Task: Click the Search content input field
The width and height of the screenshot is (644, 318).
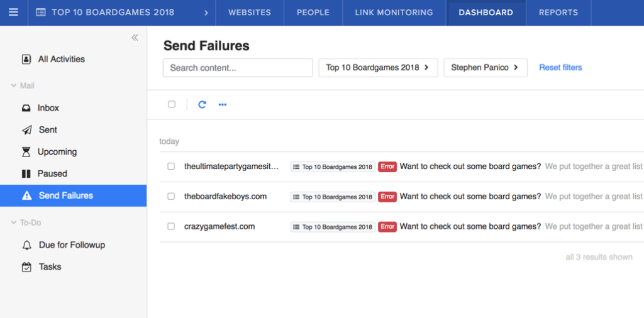Action: pos(238,68)
